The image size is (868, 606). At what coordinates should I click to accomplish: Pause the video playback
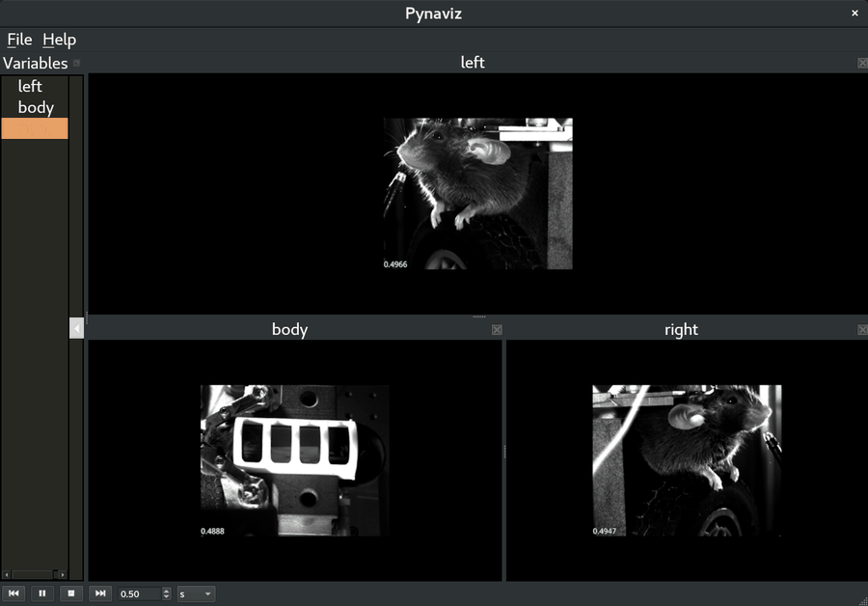(42, 593)
